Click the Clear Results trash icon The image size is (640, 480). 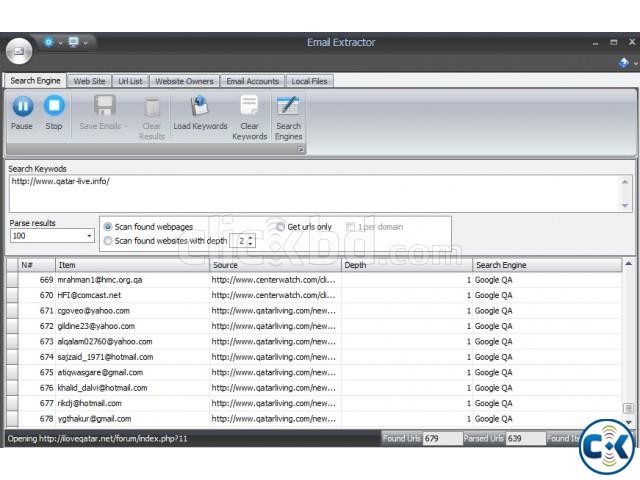pos(152,107)
